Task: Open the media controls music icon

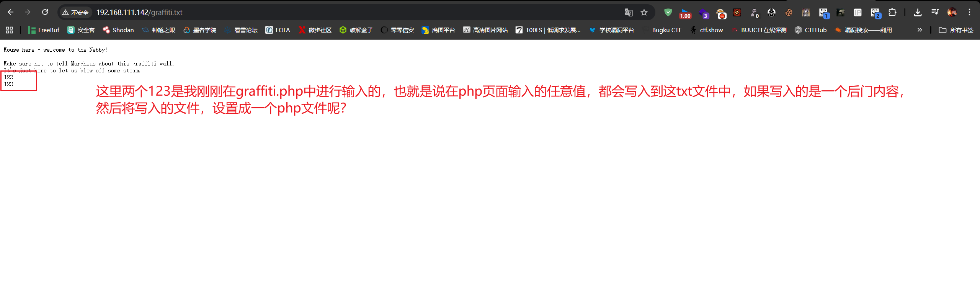Action: click(x=935, y=12)
